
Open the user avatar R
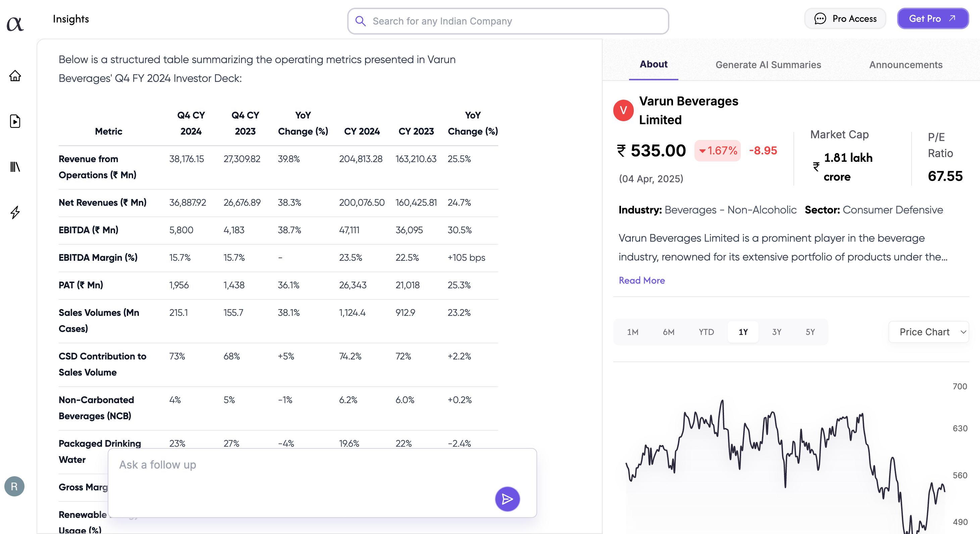click(x=14, y=486)
